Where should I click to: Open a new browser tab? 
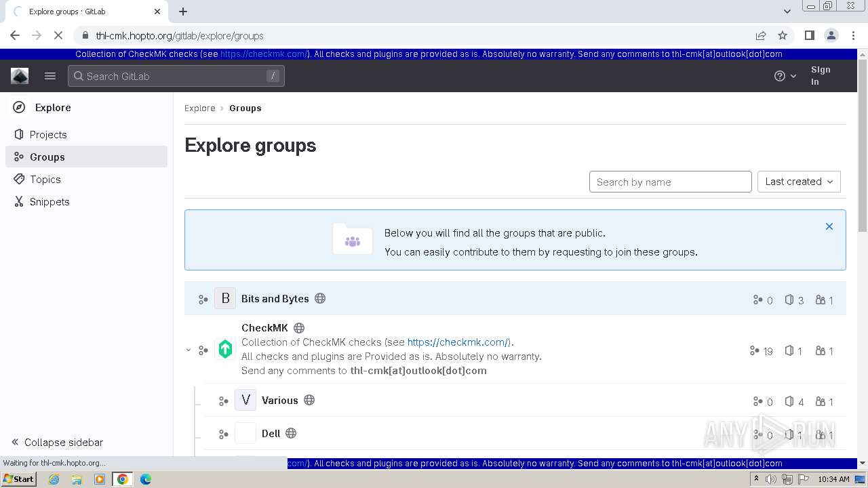[x=183, y=12]
